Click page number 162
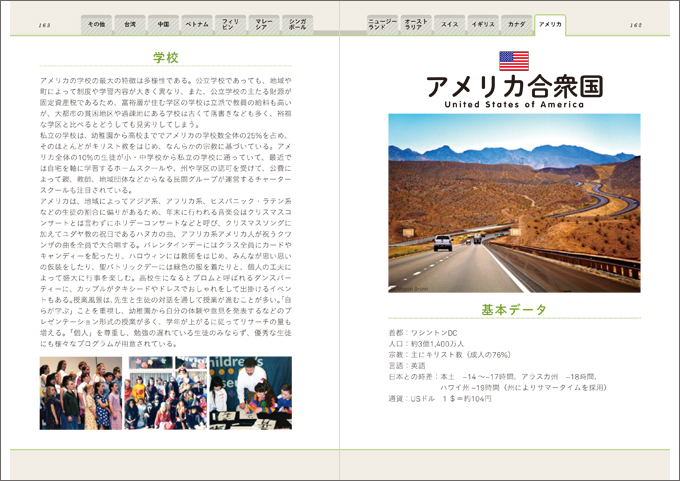The width and height of the screenshot is (680, 481). (x=636, y=25)
